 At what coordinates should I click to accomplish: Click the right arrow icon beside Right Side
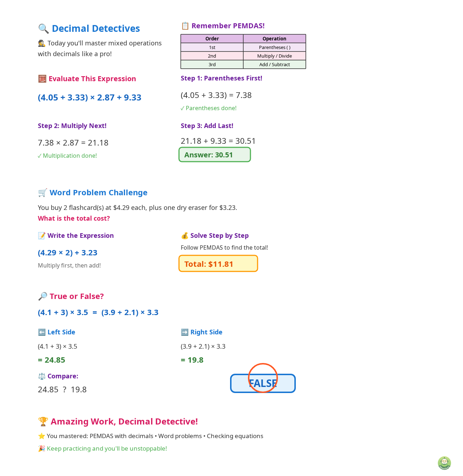point(184,332)
